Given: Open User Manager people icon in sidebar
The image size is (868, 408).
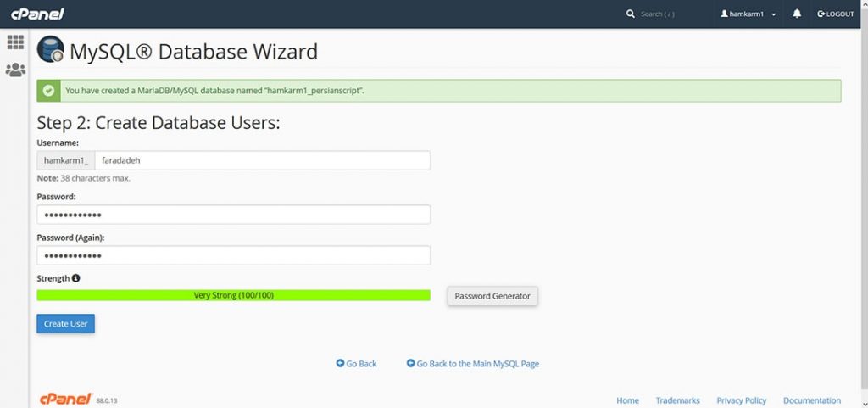Looking at the screenshot, I should click(15, 70).
